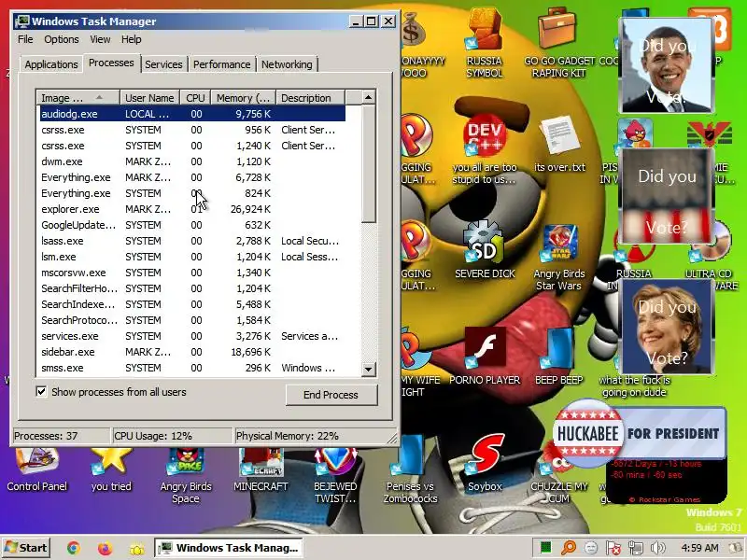Click the End Process button
This screenshot has height=560, width=747.
[331, 395]
